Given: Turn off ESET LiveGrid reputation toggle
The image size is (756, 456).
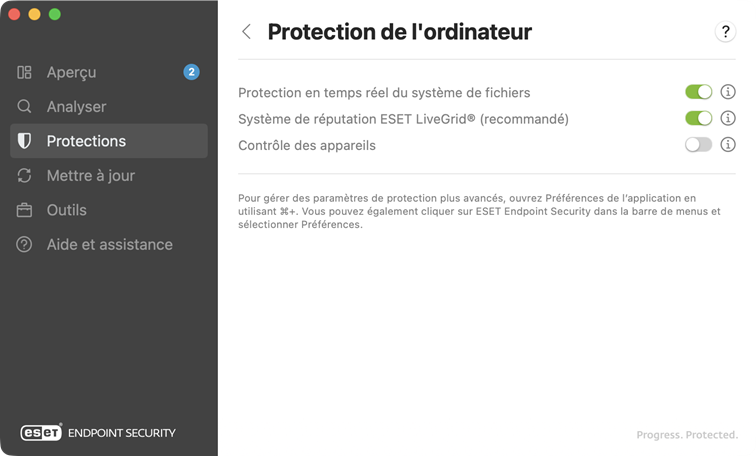Looking at the screenshot, I should (698, 119).
